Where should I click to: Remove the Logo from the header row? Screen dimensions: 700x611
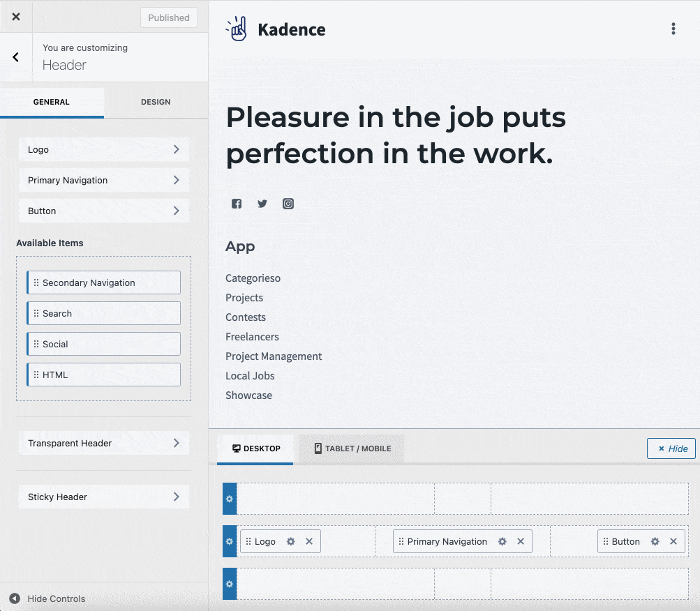tap(309, 541)
